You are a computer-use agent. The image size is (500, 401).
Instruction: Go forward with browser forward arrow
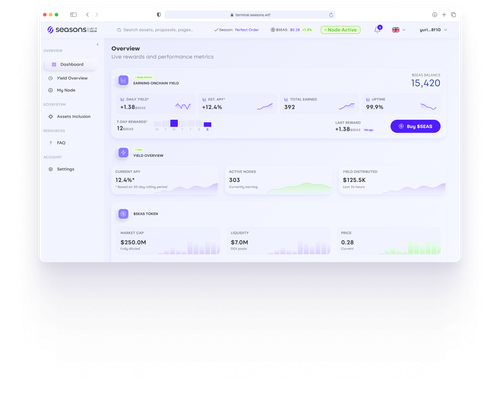click(97, 14)
